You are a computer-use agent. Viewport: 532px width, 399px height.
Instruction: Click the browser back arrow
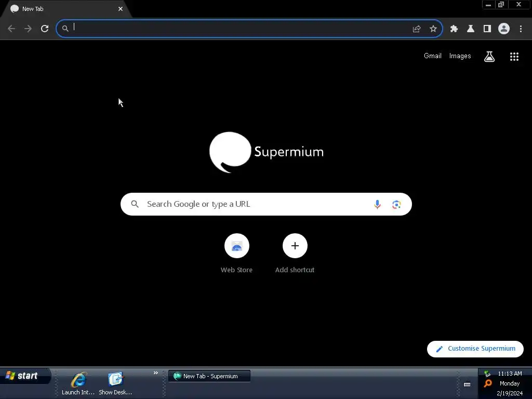tap(11, 29)
